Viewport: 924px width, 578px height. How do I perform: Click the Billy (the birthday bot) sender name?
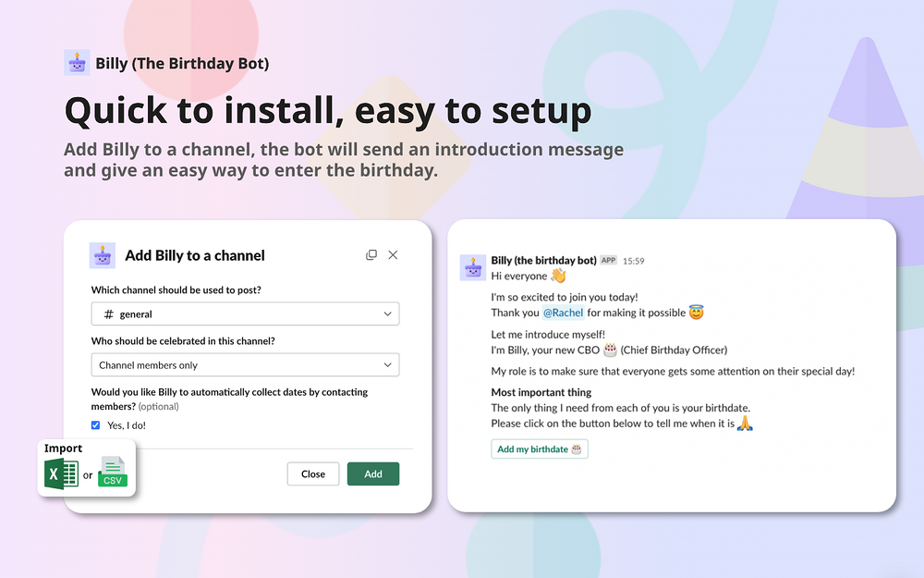543,260
